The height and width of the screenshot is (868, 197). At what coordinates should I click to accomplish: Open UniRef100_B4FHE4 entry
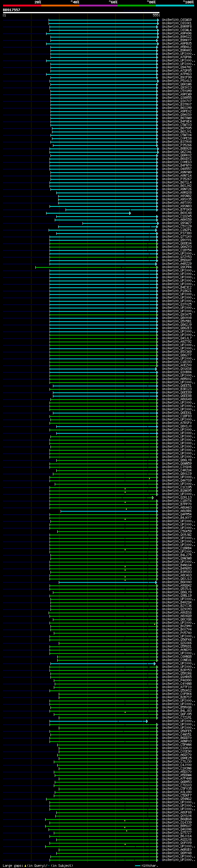tap(177, 121)
